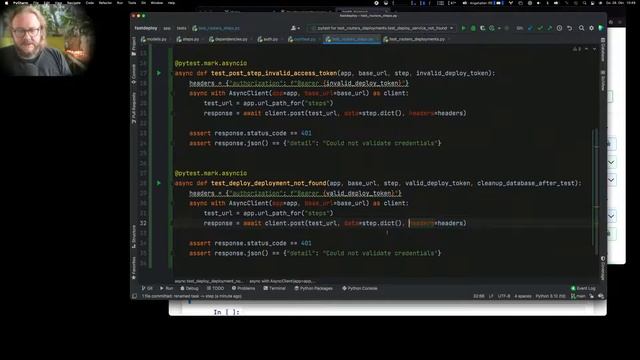640x360 pixels.
Task: Click the async with AsyncClient breadcrumb
Action: tap(281, 281)
